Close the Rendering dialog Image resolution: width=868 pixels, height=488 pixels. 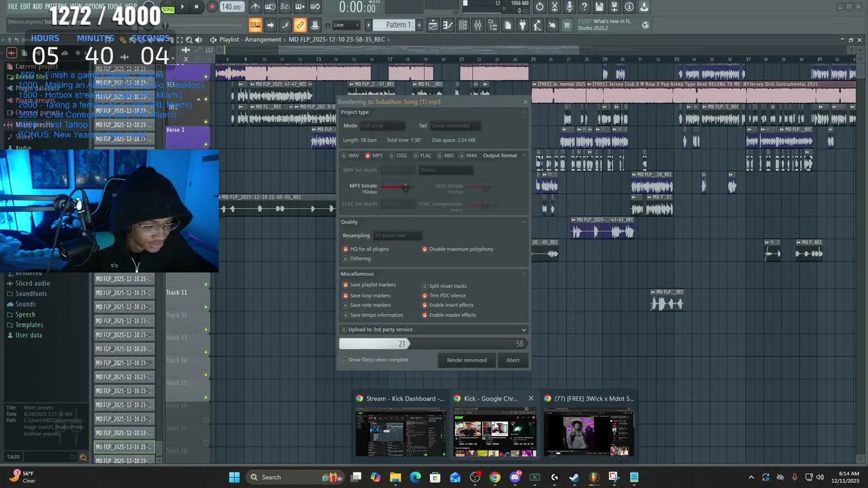[525, 102]
